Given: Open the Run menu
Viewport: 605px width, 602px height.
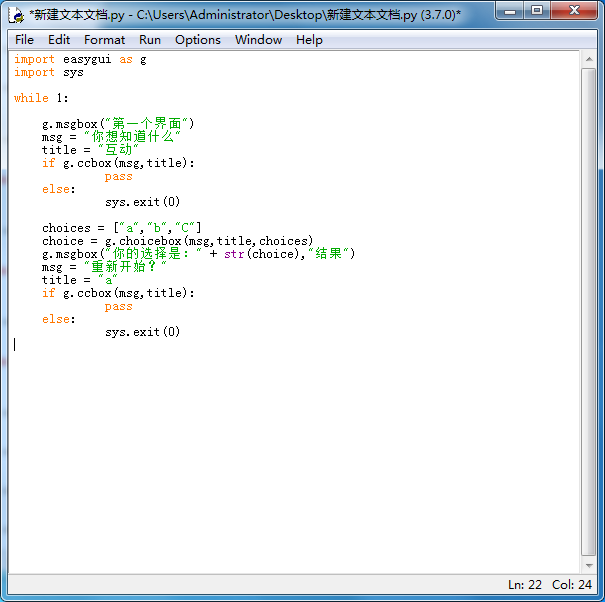Looking at the screenshot, I should click(150, 40).
